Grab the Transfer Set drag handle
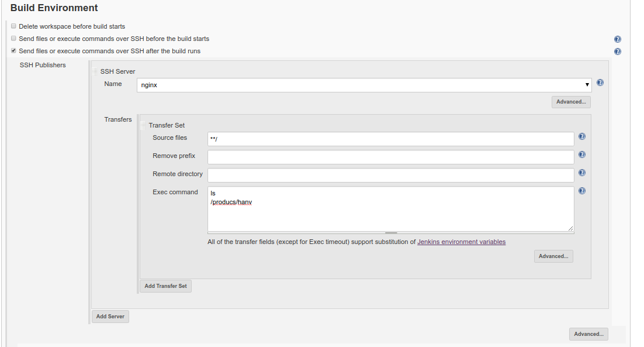644x347 pixels. pos(143,125)
